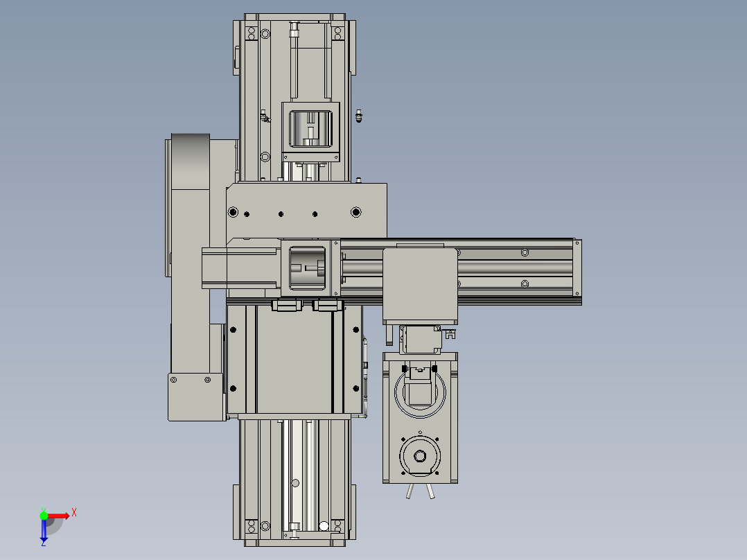Viewport: 747px width, 560px height.
Task: Select the large belt housing cover on left
Action: 191,252
